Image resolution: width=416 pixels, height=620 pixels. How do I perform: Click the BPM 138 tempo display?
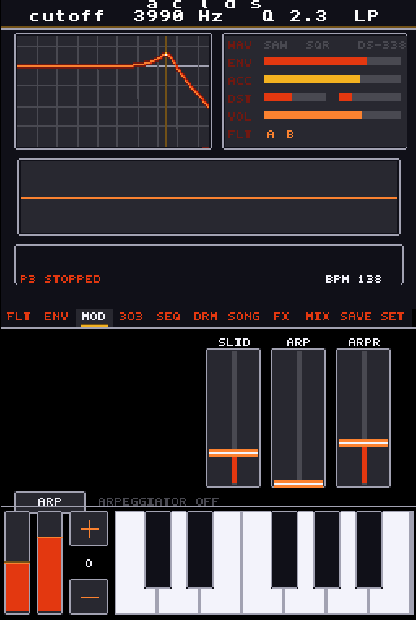pos(353,279)
